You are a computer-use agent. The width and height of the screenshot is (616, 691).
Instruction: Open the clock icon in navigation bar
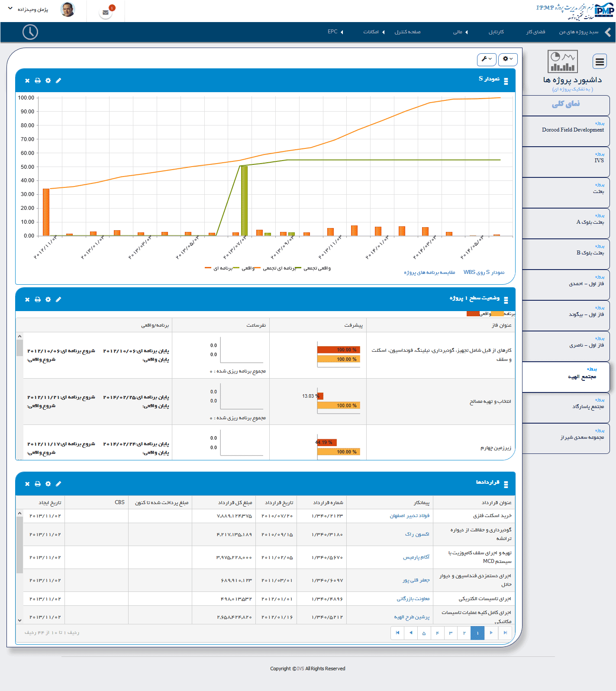[30, 32]
